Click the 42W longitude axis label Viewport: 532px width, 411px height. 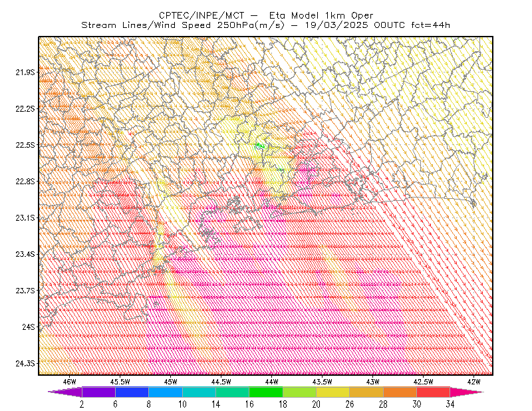coord(473,382)
